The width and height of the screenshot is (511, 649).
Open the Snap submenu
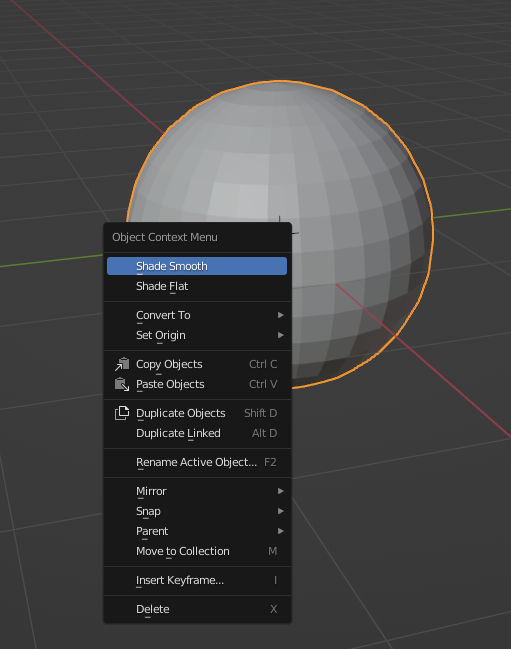(x=197, y=511)
